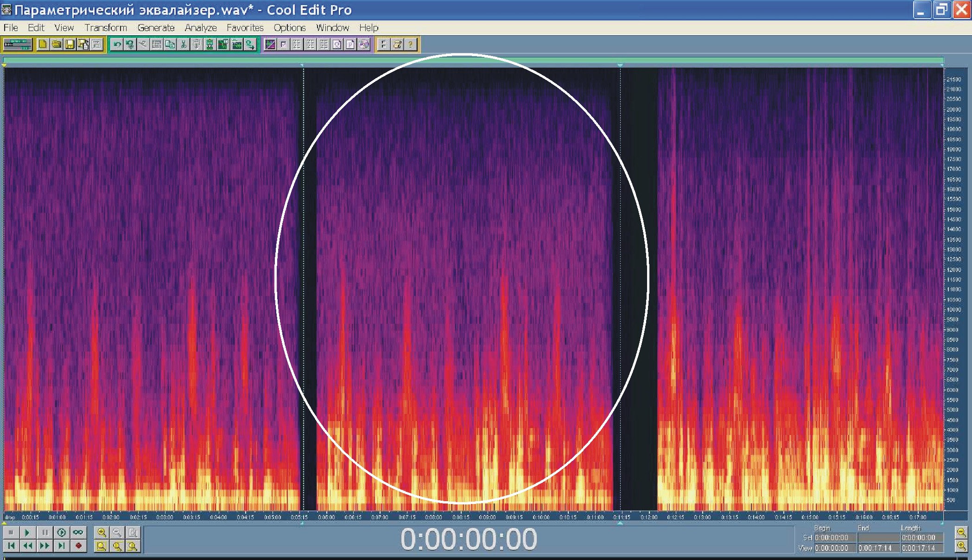The width and height of the screenshot is (972, 560).
Task: Click the scroll script icon
Action: (x=397, y=44)
